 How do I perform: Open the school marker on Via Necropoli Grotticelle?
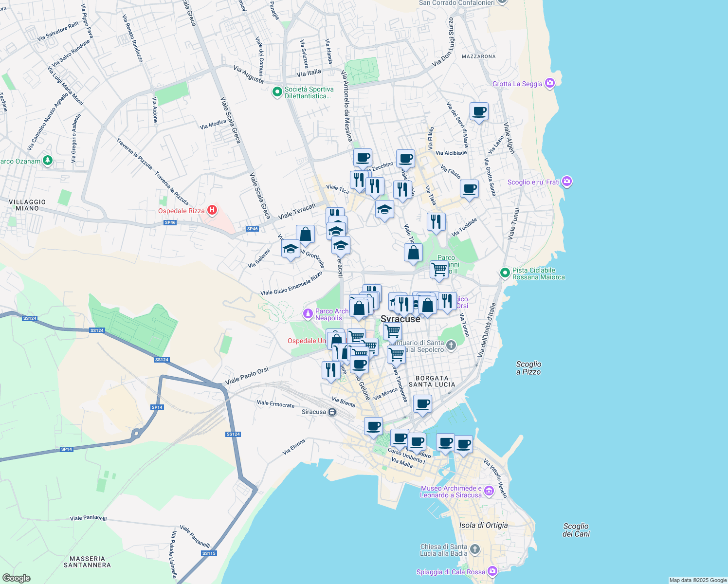click(x=291, y=250)
